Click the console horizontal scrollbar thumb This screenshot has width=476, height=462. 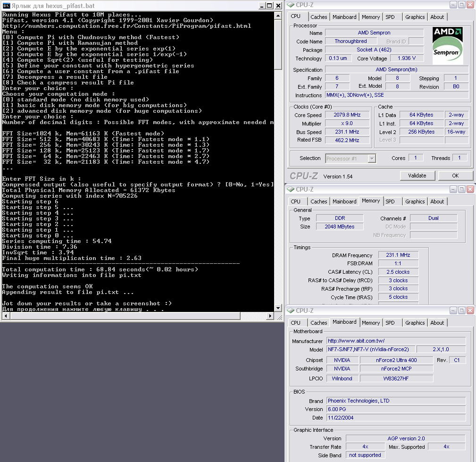pos(125,316)
